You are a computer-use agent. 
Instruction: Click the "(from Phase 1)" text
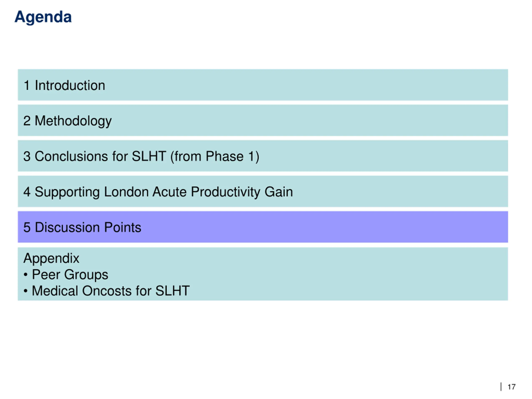(x=215, y=156)
